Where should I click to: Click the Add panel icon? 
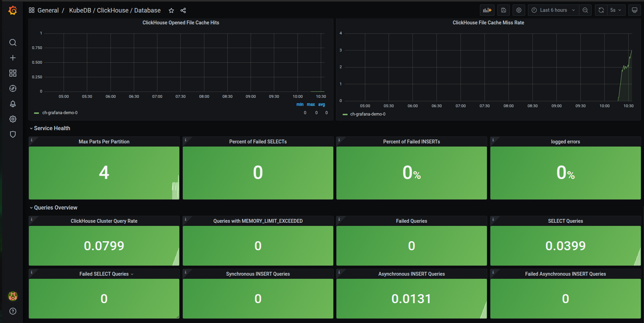tap(487, 10)
